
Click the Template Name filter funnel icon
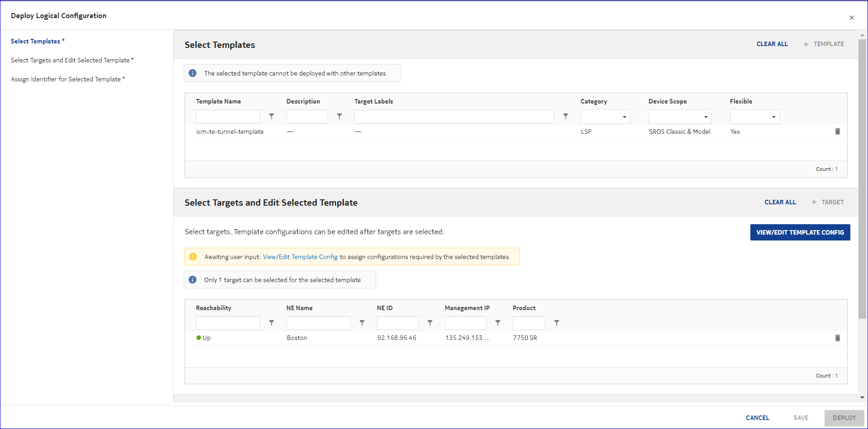tap(272, 117)
